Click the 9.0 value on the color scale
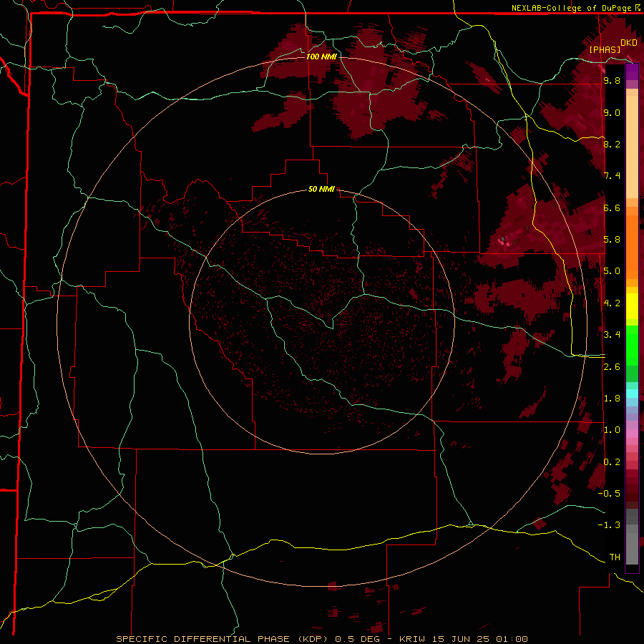 tap(612, 112)
